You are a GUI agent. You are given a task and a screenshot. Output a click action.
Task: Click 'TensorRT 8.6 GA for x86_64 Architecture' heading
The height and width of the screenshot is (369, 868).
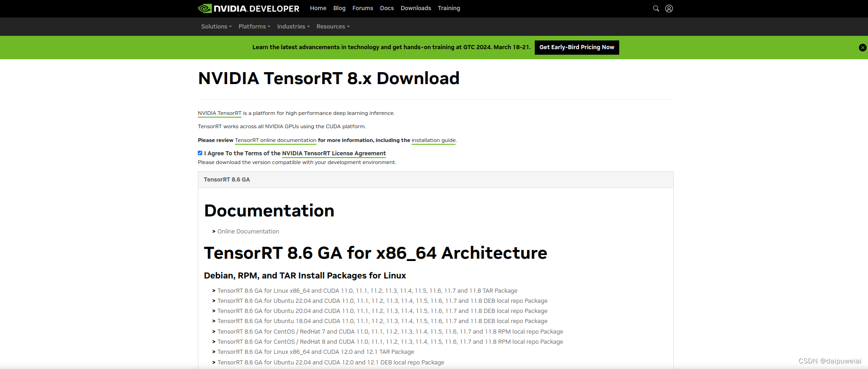(x=375, y=253)
